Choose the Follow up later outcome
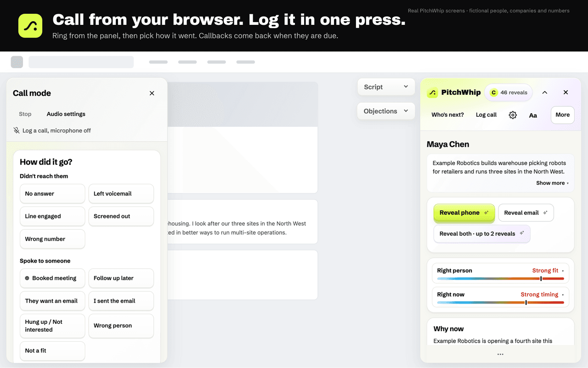The height and width of the screenshot is (368, 588). pos(121,278)
